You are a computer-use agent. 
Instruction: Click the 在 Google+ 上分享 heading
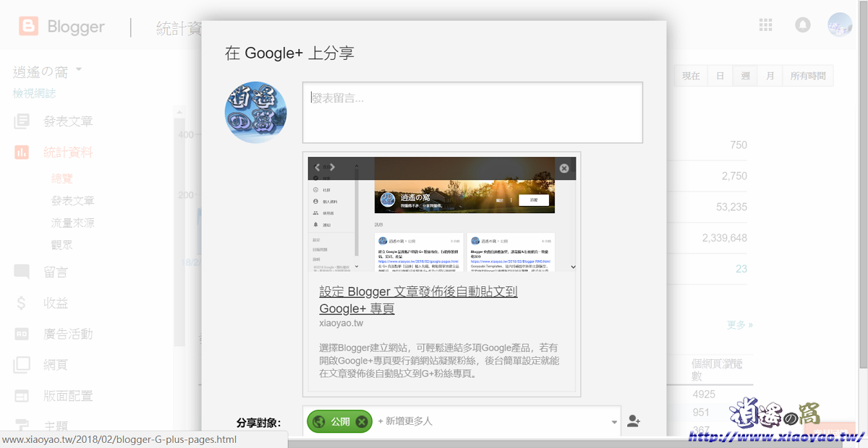289,53
